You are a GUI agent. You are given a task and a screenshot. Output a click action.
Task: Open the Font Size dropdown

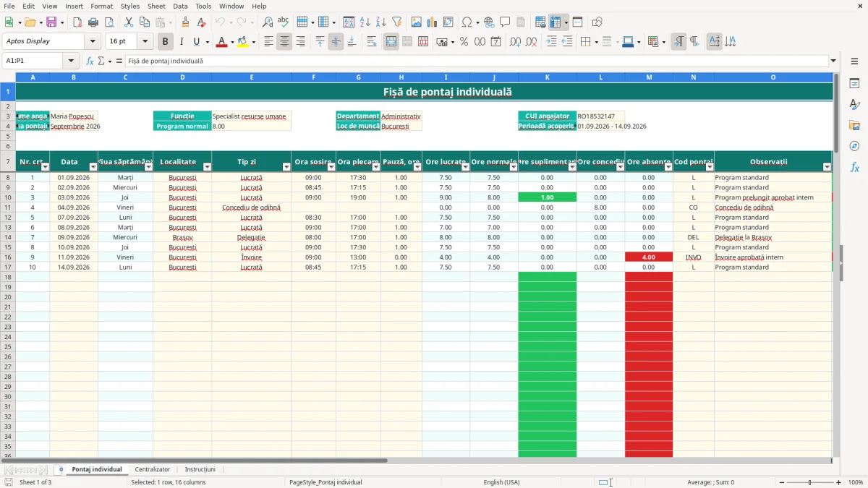click(145, 41)
